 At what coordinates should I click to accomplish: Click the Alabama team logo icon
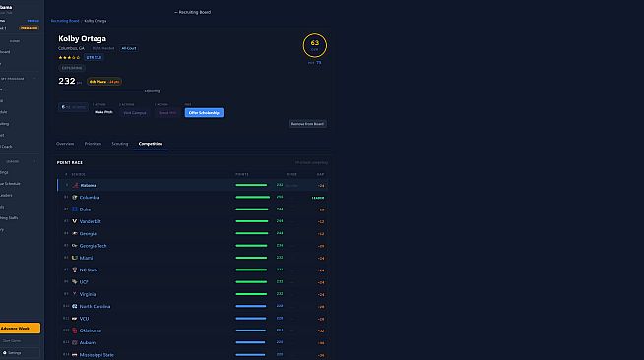pos(75,185)
